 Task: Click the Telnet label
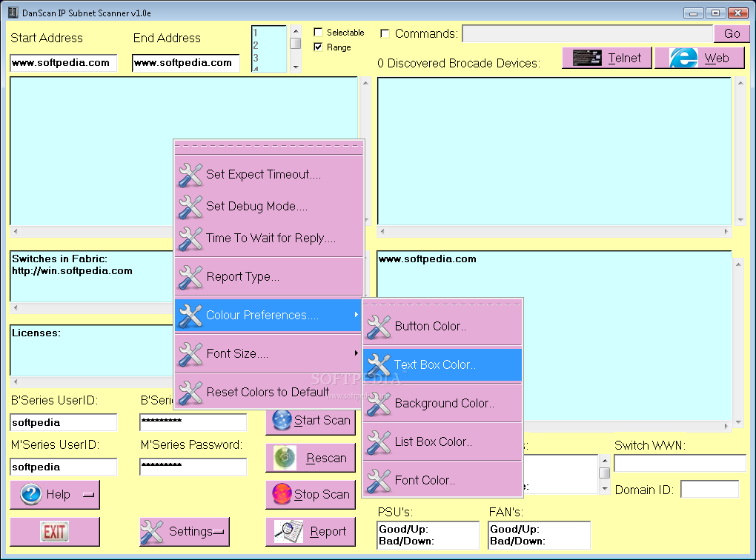(x=624, y=59)
